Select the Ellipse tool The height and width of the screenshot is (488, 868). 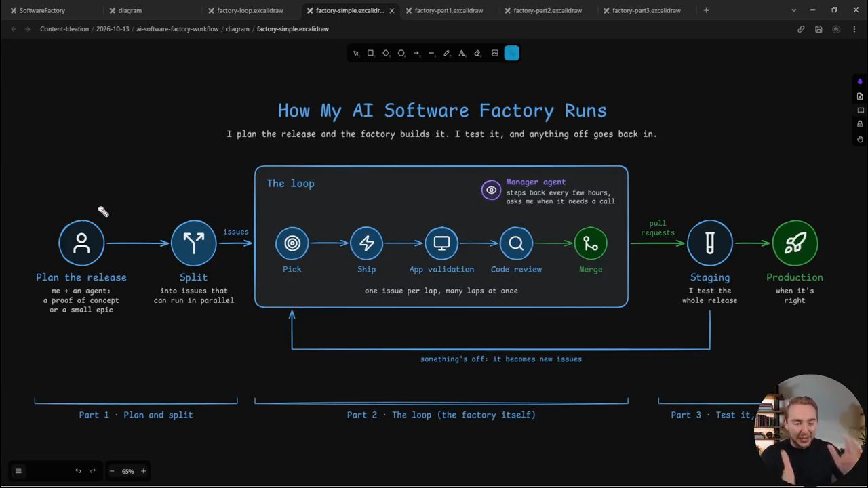(x=401, y=53)
